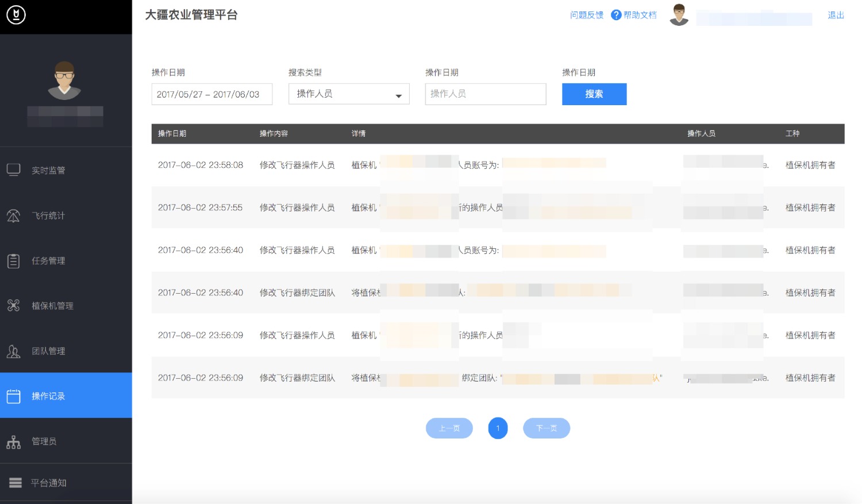Click the 退出 logout link
The height and width of the screenshot is (504, 862).
tap(836, 15)
